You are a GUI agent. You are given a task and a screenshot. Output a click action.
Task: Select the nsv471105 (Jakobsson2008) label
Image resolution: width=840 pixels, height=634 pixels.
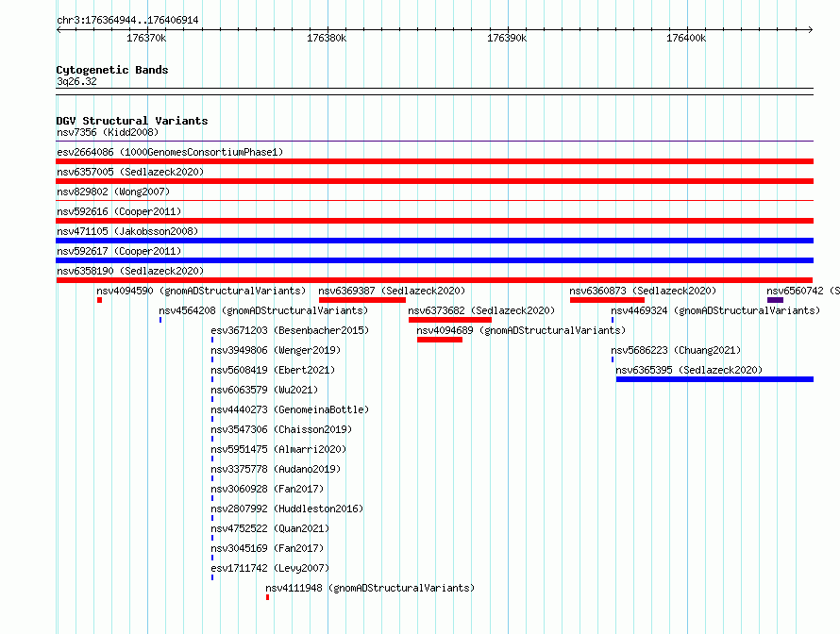click(x=127, y=231)
